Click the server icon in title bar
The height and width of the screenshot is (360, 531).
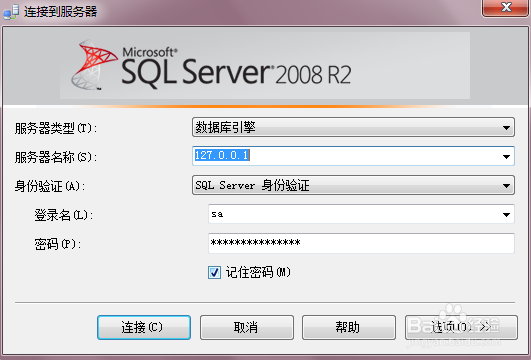(11, 12)
